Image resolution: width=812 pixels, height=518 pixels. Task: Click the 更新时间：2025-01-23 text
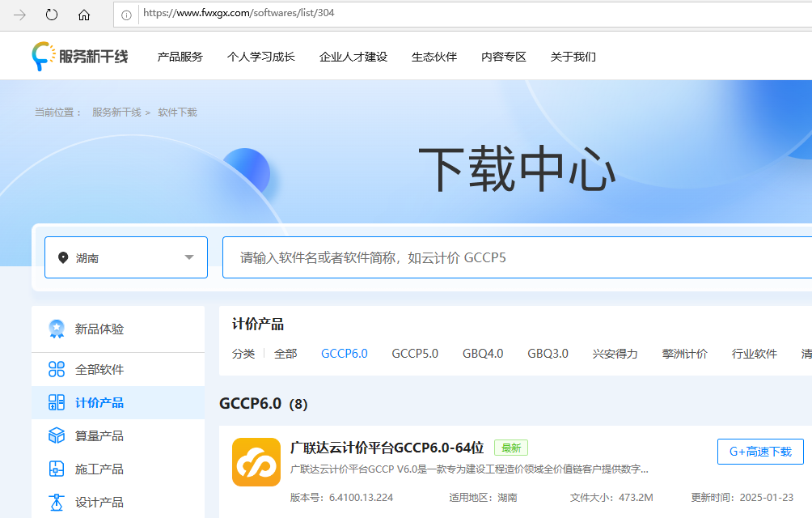[x=742, y=497]
